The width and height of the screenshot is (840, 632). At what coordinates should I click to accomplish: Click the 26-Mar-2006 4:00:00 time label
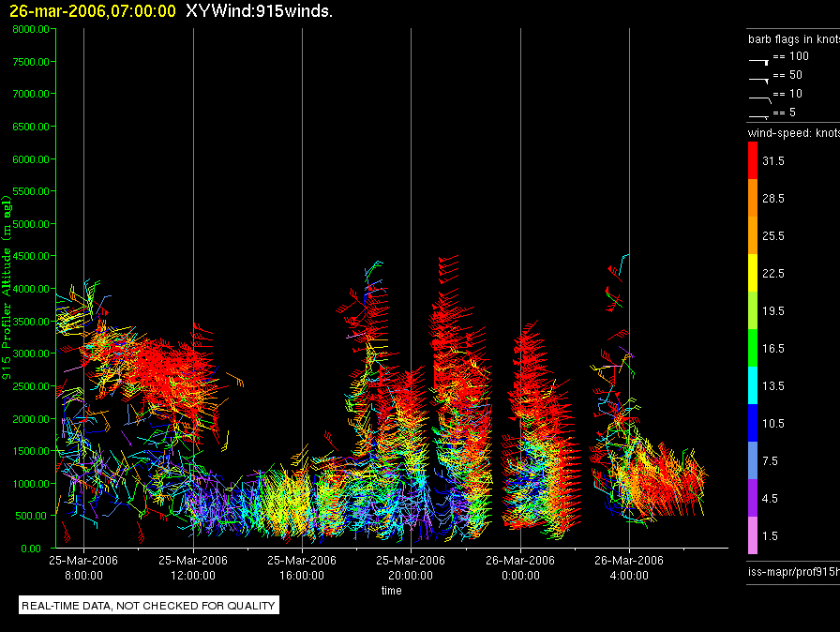coord(629,567)
